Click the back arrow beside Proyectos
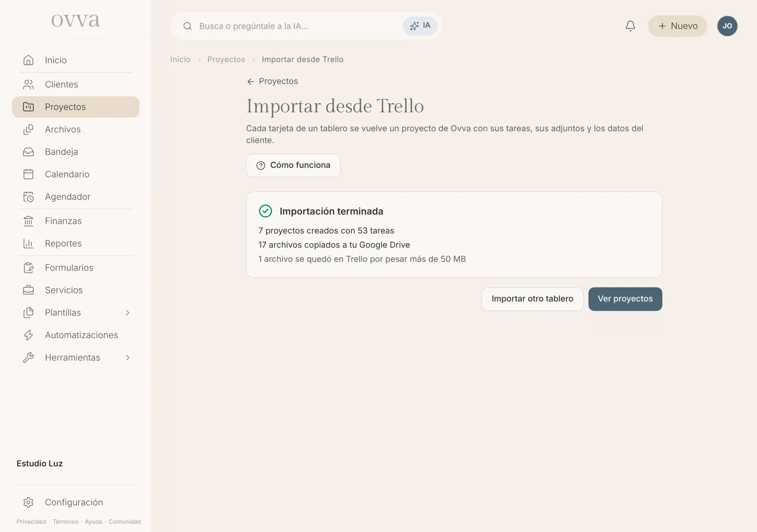The image size is (757, 532). (x=250, y=82)
